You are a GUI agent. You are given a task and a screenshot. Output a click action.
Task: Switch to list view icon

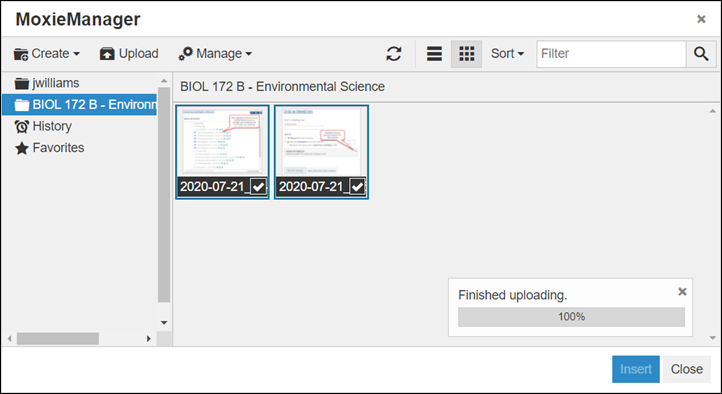point(434,54)
